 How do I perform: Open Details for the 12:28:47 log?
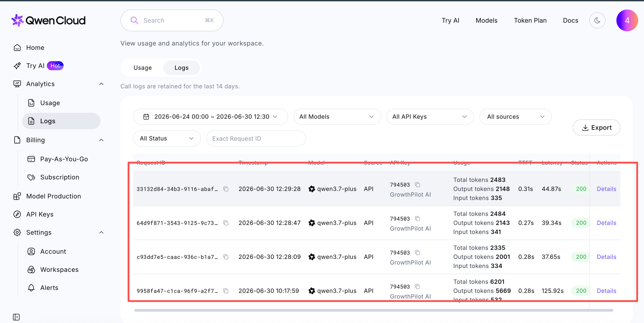pyautogui.click(x=606, y=223)
